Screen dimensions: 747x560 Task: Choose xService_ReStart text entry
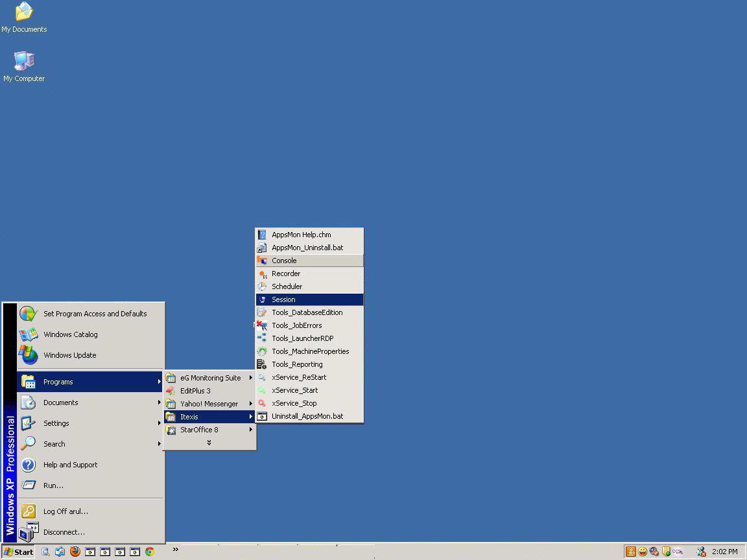point(299,377)
